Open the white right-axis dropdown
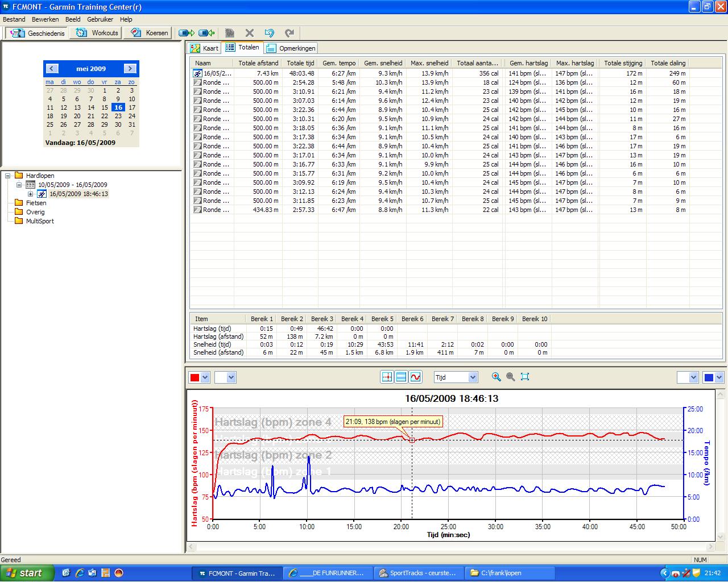This screenshot has width=728, height=582. [x=693, y=377]
